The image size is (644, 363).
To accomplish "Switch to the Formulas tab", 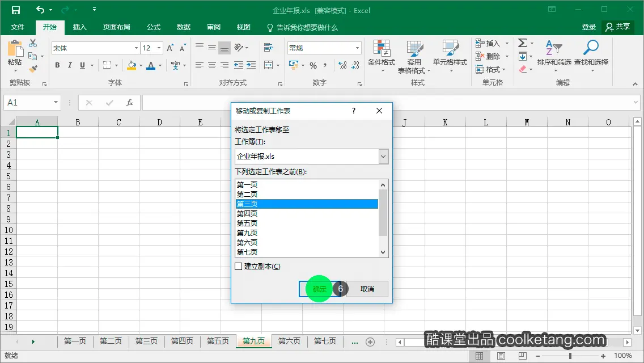I will (x=153, y=27).
